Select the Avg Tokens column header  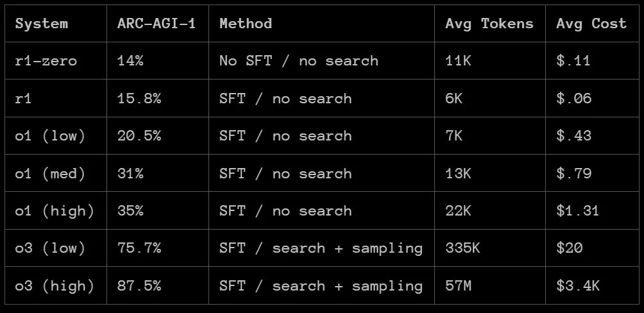pyautogui.click(x=489, y=24)
